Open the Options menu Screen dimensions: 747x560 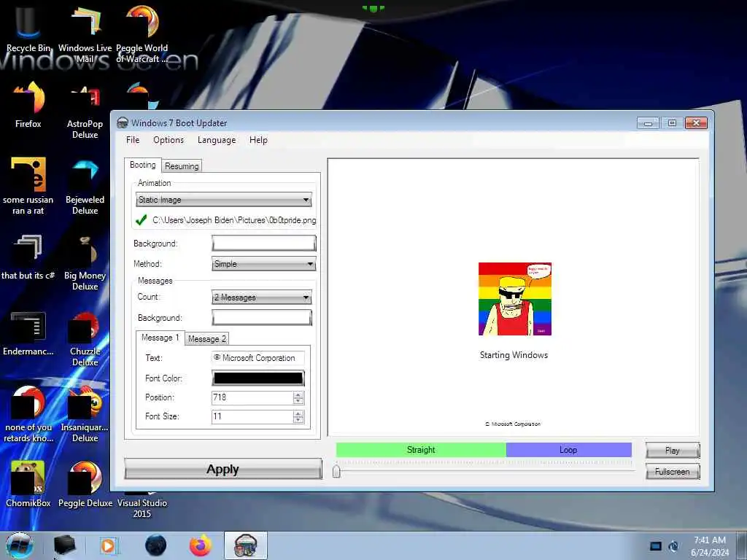coord(169,140)
